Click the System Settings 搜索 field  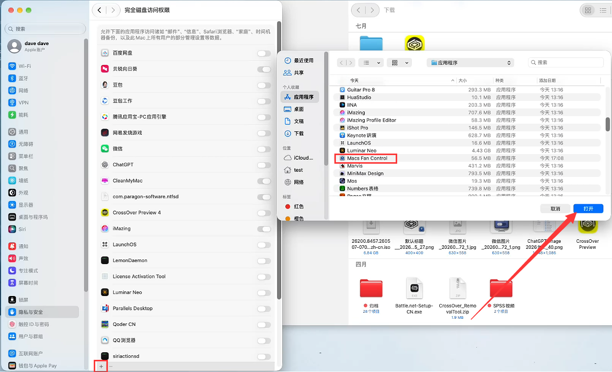tap(45, 29)
